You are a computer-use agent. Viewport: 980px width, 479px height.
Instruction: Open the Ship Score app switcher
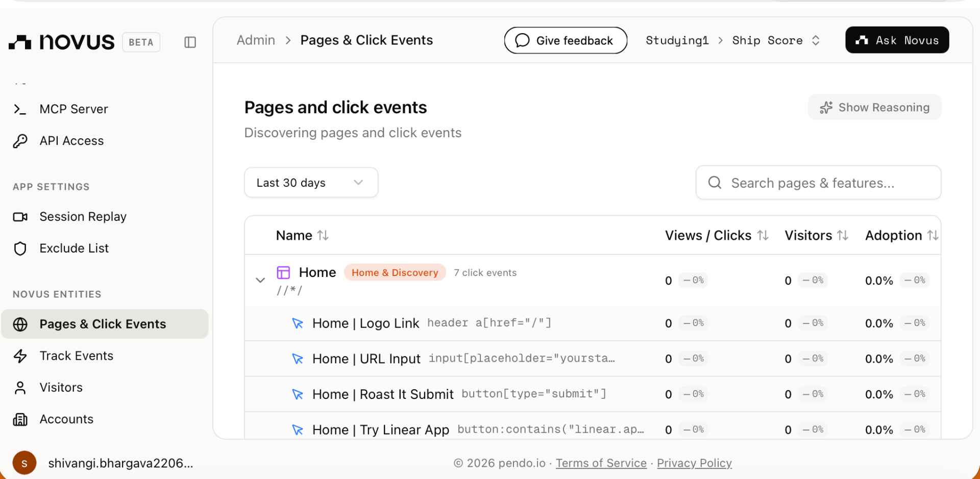click(776, 40)
